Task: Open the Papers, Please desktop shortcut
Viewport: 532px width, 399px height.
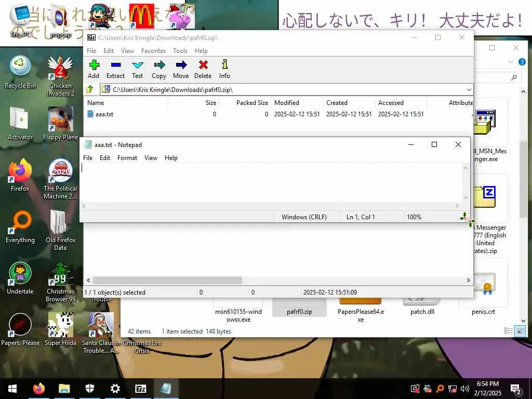Action: [20, 330]
